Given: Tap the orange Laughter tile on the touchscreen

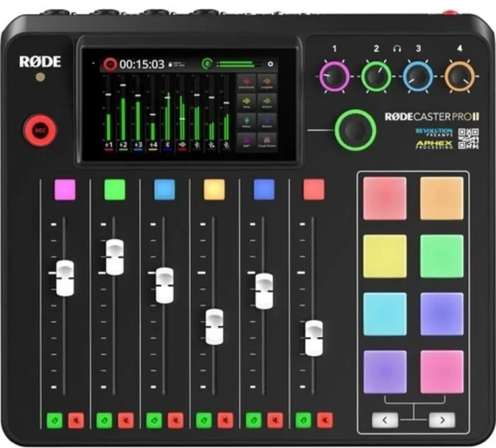Looking at the screenshot, I should point(267,83).
